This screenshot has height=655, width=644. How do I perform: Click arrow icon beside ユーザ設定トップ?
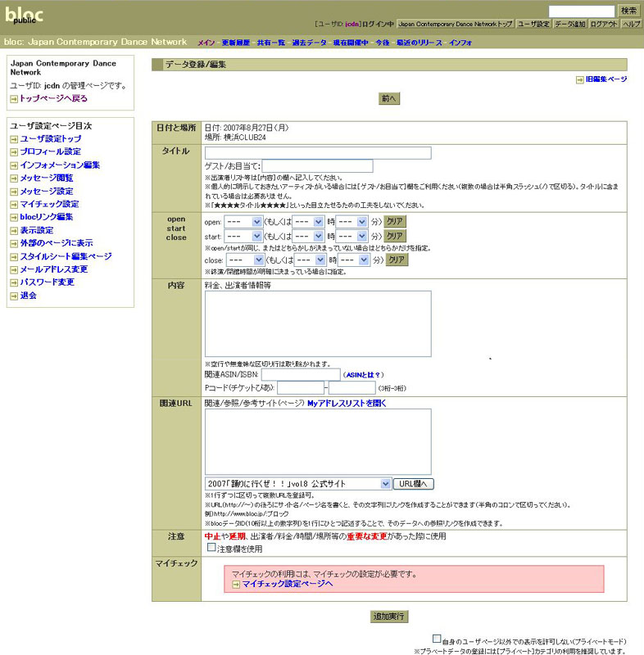tap(14, 139)
